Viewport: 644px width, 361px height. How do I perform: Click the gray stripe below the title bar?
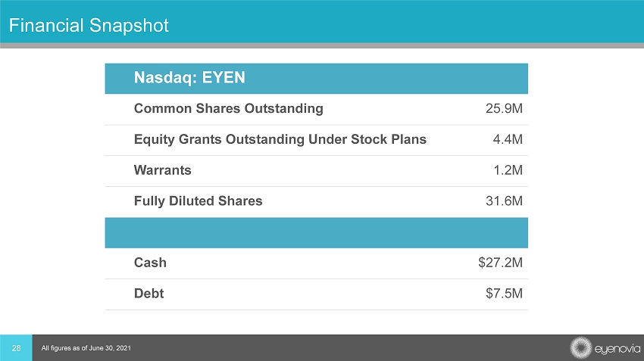[322, 45]
